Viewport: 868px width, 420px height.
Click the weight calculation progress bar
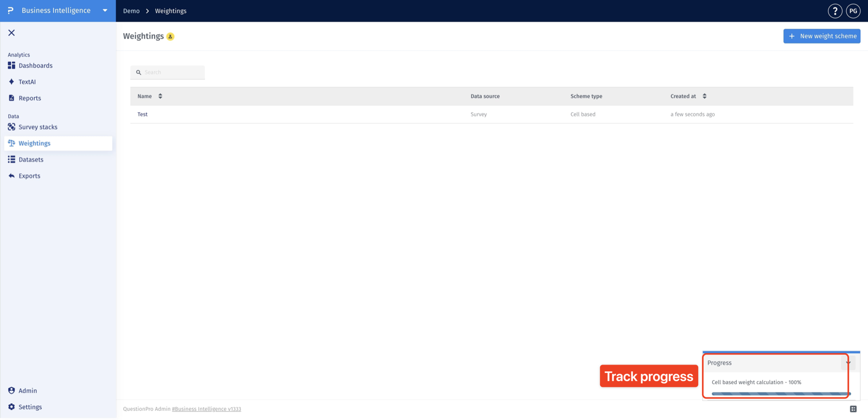[781, 393]
